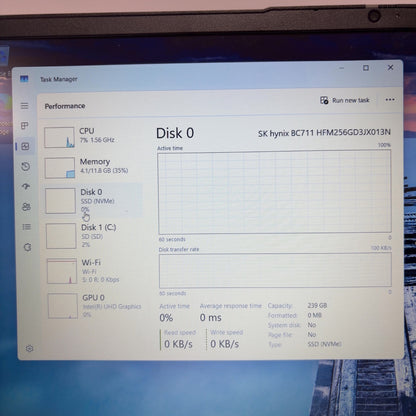Minimize the Task Manager window

click(342, 68)
